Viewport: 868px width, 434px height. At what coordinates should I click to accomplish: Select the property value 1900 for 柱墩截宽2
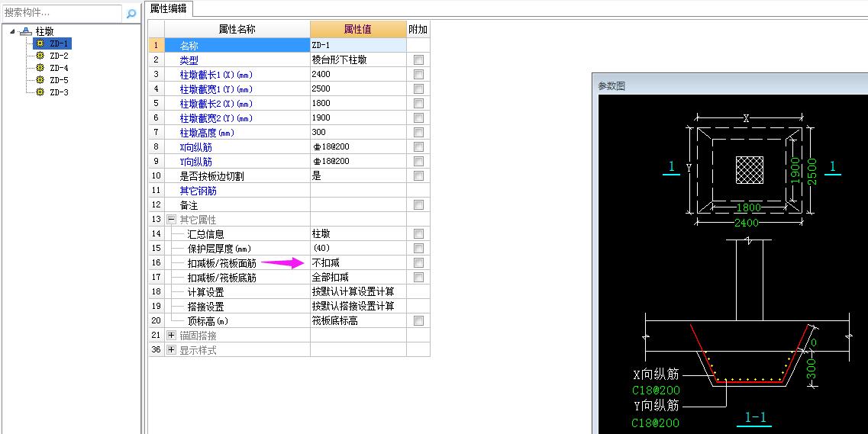pos(358,117)
